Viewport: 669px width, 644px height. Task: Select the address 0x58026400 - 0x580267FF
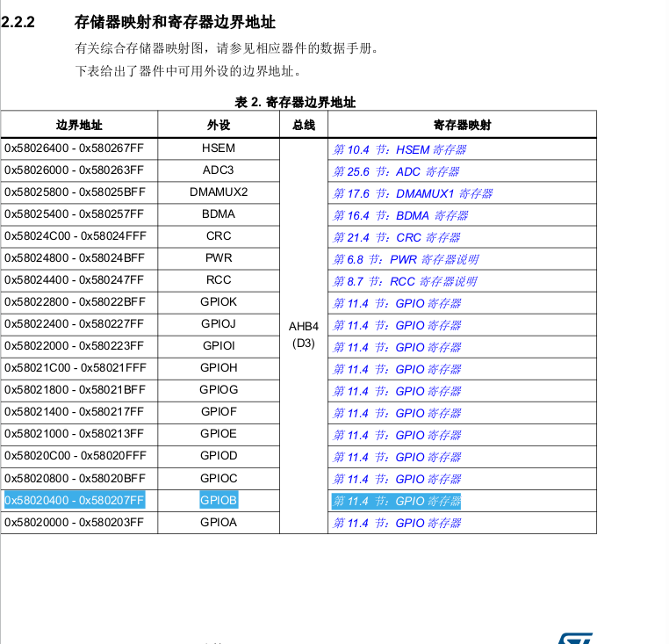click(75, 148)
